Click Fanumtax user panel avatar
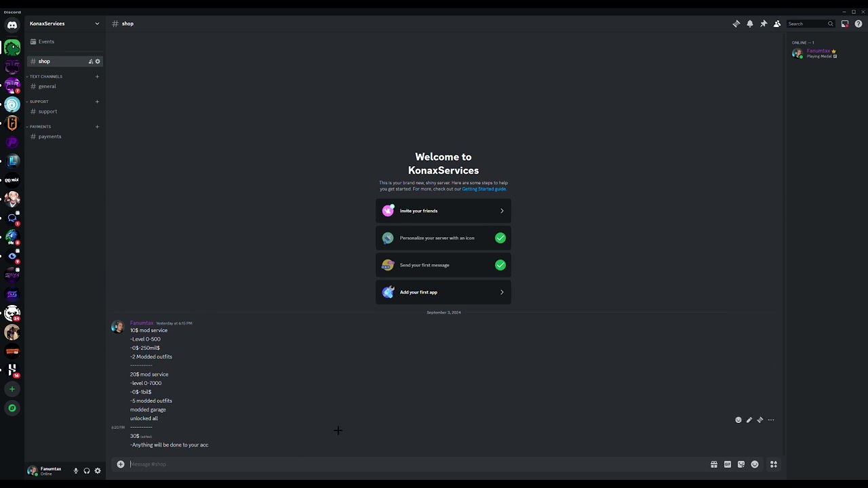868x488 pixels. (x=32, y=470)
